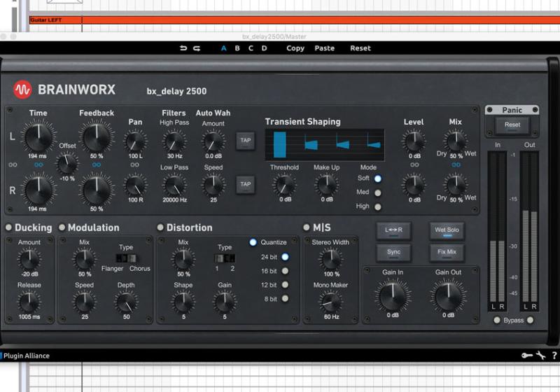560x392 pixels.
Task: Click the Transient Shaping waveform display
Action: pyautogui.click(x=324, y=144)
